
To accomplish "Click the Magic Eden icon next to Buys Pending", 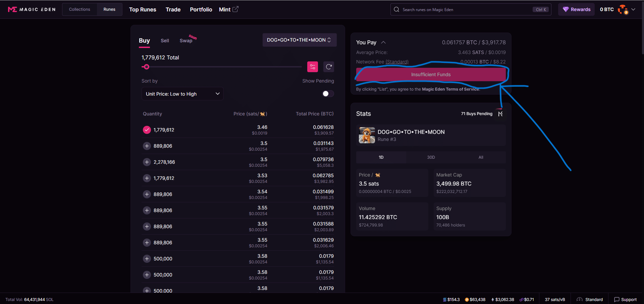I will point(500,114).
